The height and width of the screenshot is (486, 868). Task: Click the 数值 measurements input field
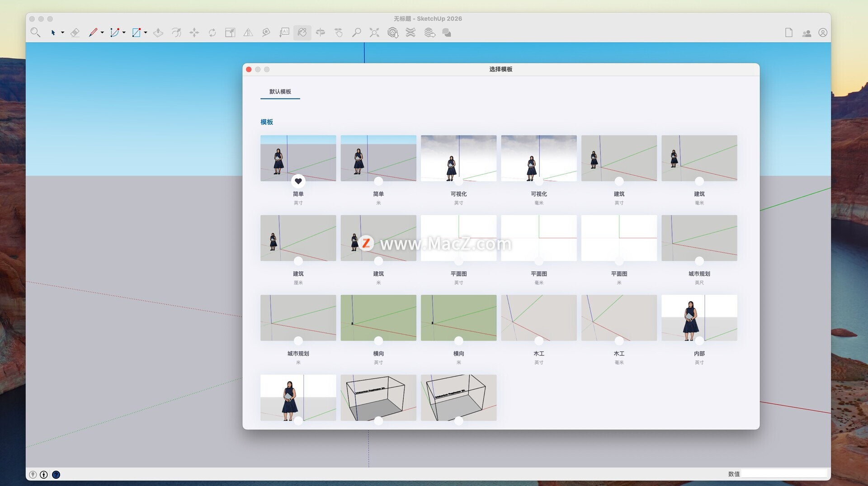coord(783,474)
